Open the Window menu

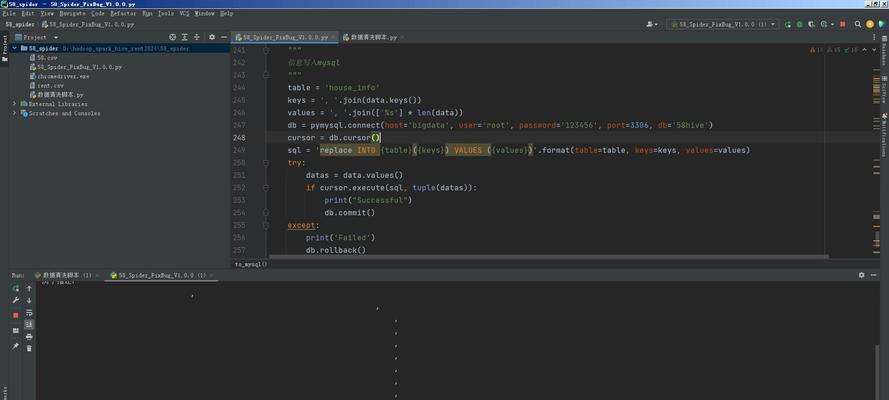(204, 13)
